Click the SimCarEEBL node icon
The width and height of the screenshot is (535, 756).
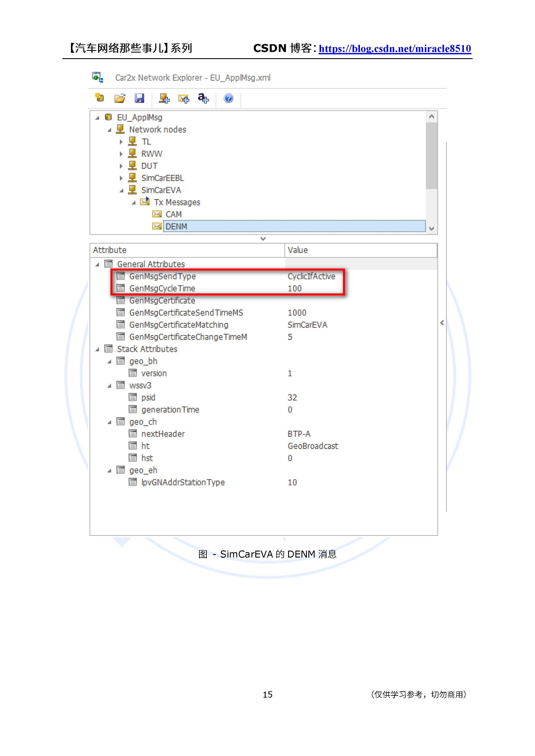click(132, 178)
